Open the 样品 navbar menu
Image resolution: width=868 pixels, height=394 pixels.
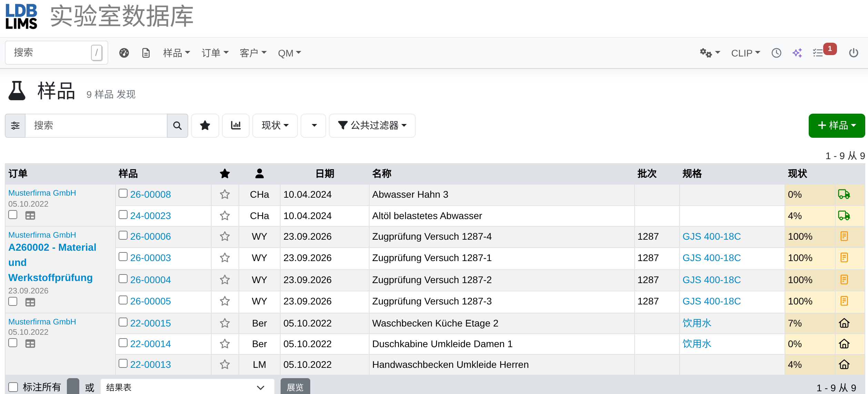click(x=176, y=53)
